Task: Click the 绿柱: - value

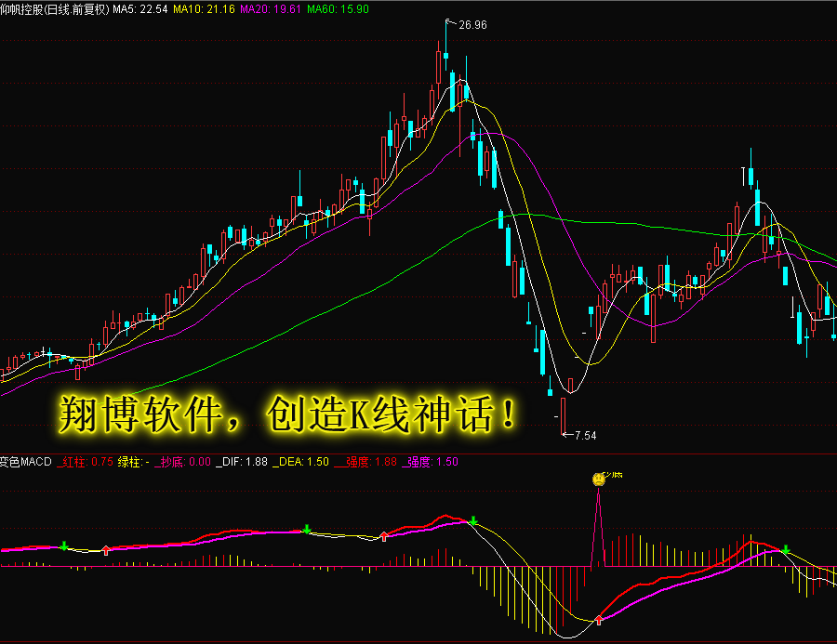Action: [133, 462]
